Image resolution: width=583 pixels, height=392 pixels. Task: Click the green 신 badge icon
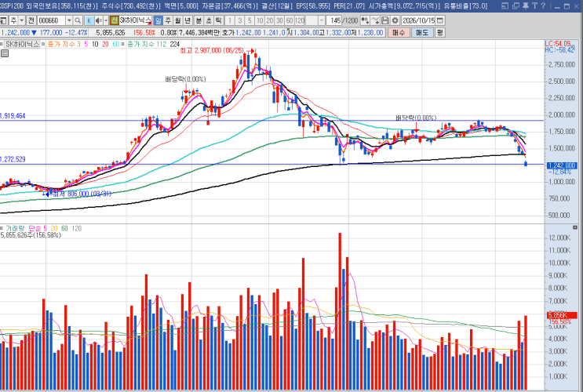(115, 20)
